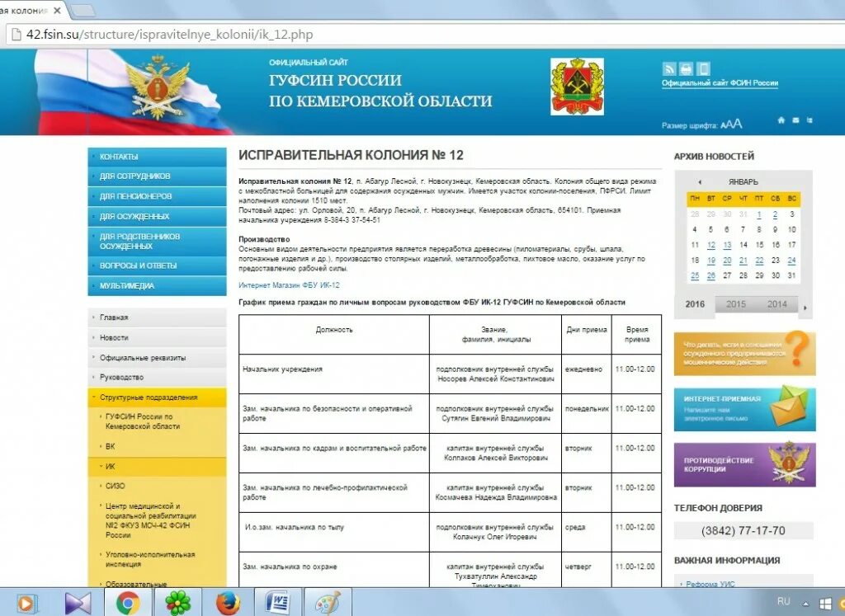The height and width of the screenshot is (616, 845).
Task: Open the mobile version phone icon
Action: (x=703, y=69)
